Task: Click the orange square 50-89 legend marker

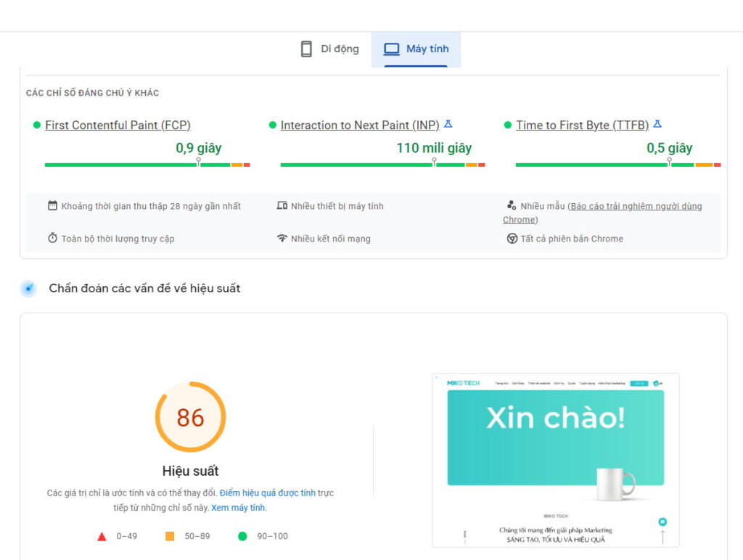Action: click(x=170, y=536)
